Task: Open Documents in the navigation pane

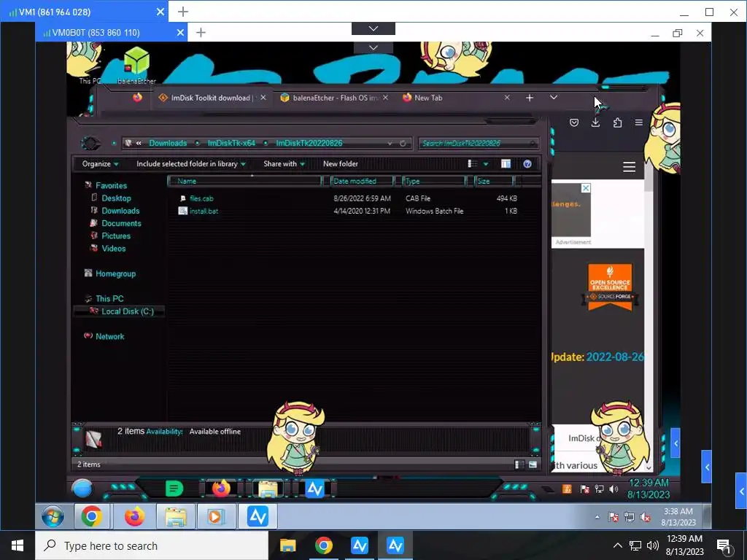Action: (x=116, y=223)
